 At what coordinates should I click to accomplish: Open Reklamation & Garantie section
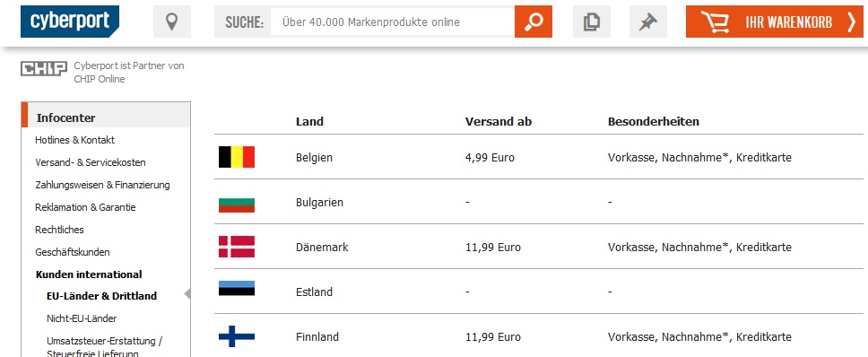point(85,207)
